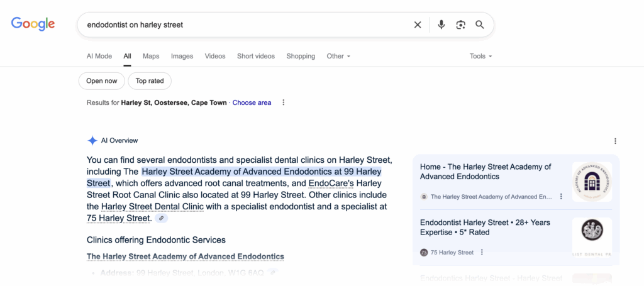Open three-dot menu next to Choose area
644x286 pixels.
pos(284,102)
